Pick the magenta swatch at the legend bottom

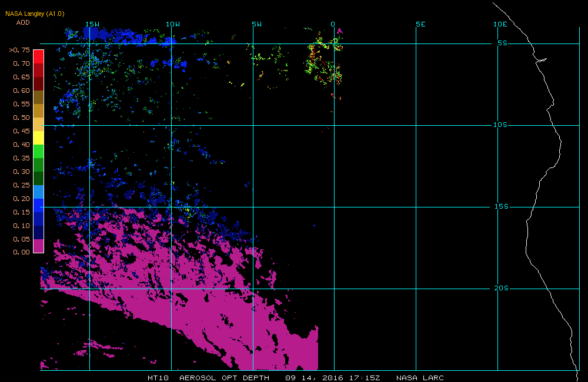tap(39, 246)
